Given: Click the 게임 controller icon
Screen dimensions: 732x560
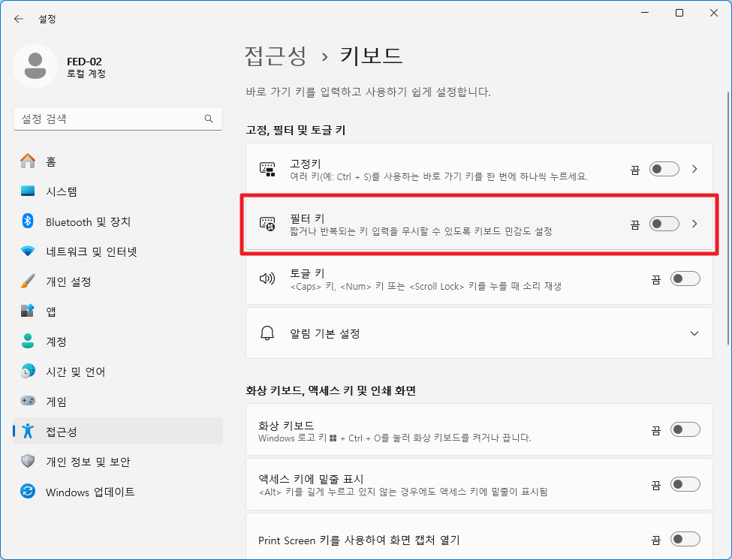Looking at the screenshot, I should [28, 400].
